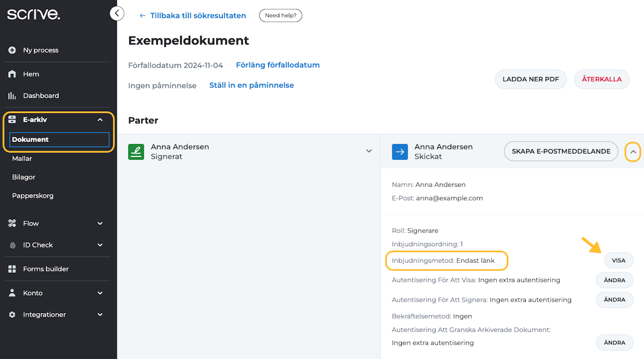Expand the Konto menu section
Viewport: 644px width, 359px height.
[x=100, y=293]
